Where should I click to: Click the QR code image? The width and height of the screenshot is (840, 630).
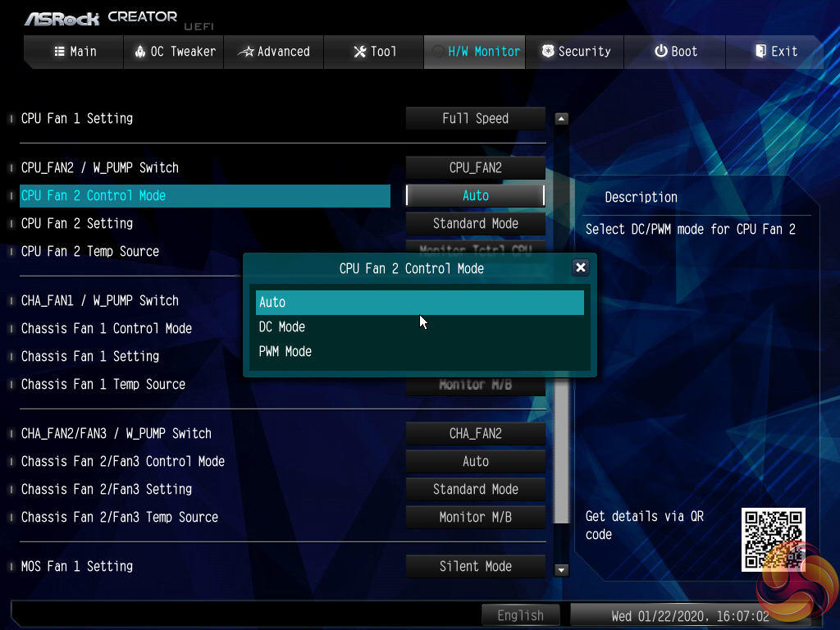tap(773, 540)
